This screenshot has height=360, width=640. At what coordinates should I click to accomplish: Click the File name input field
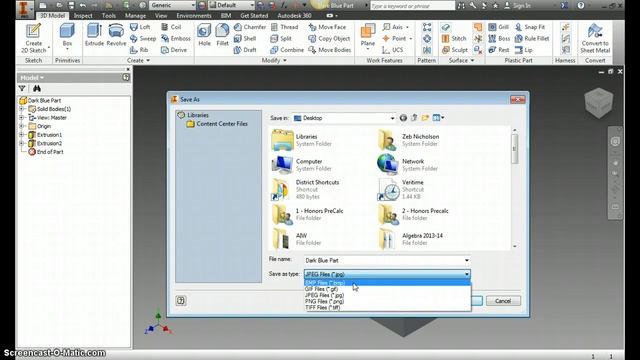[x=387, y=260]
